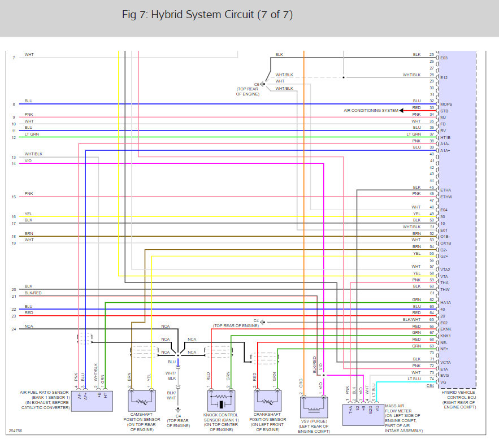This screenshot has width=499, height=448.
Task: Click the Hybrid Vehicle Control ECU shaded block
Action: tap(457, 220)
